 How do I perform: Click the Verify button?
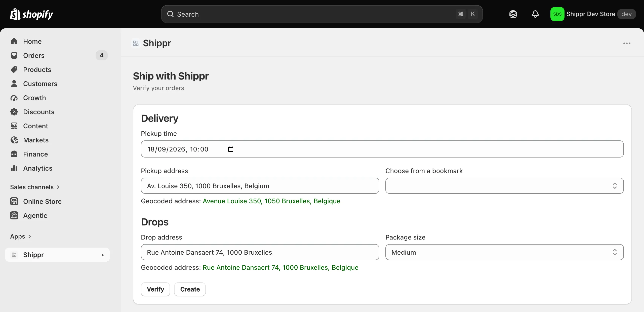[x=155, y=289]
